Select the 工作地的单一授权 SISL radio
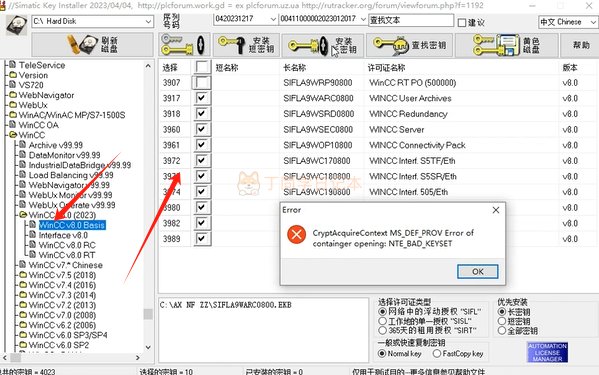This screenshot has height=375, width=599. click(382, 321)
